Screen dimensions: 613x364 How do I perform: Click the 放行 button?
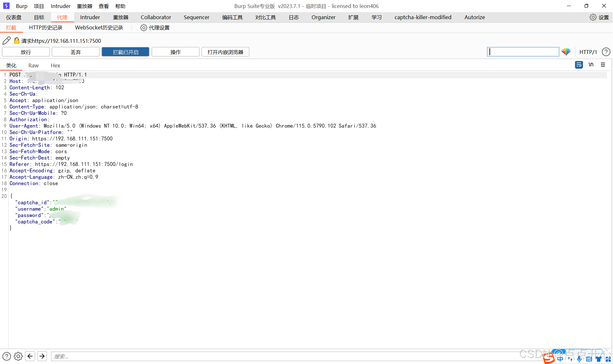(26, 52)
